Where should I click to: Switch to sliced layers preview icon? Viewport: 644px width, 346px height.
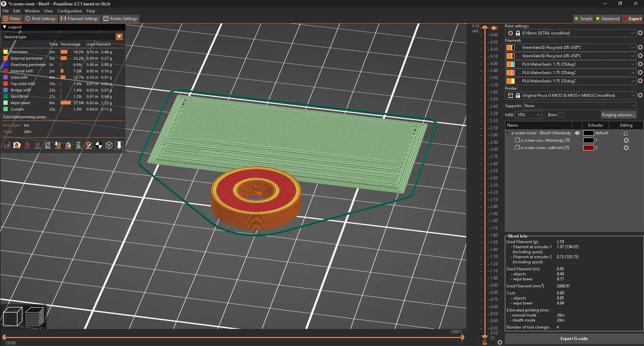coord(35,317)
